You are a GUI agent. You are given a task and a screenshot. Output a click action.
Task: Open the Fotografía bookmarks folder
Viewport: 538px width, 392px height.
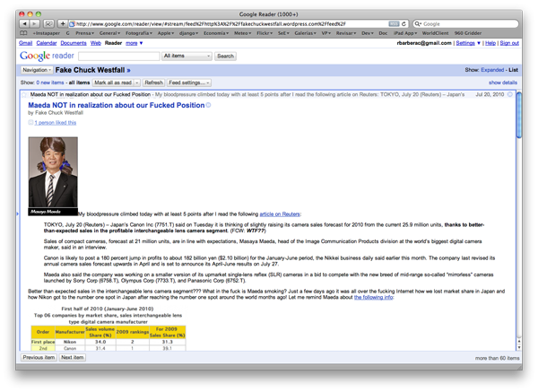pyautogui.click(x=139, y=33)
